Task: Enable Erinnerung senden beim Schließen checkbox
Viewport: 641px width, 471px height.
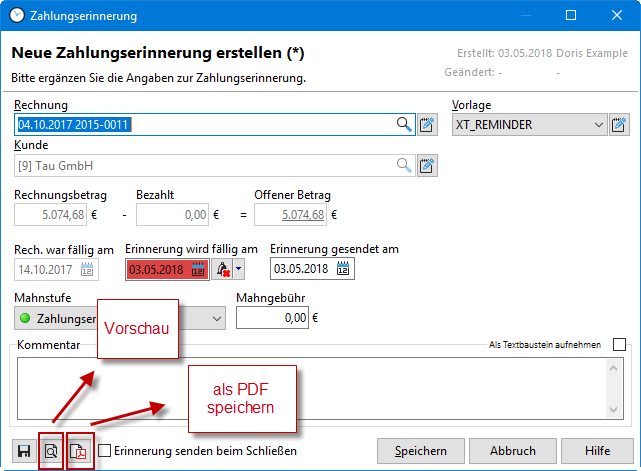Action: coord(105,451)
